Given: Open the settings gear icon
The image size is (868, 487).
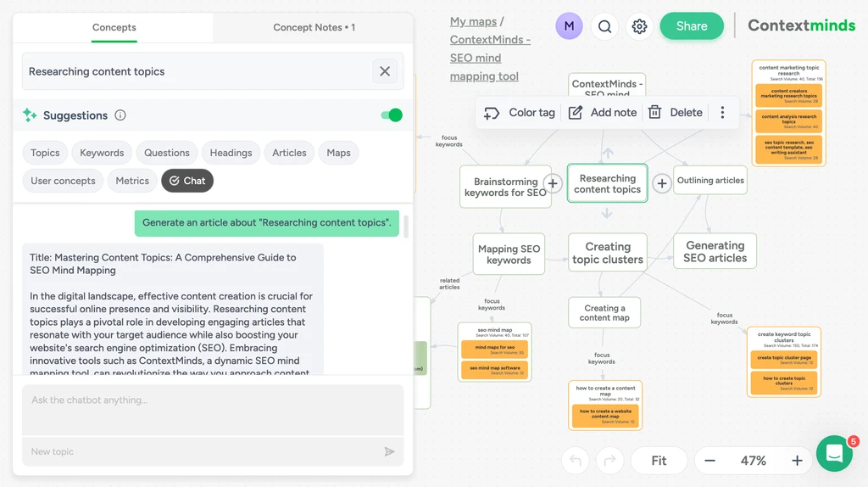Looking at the screenshot, I should [x=639, y=26].
